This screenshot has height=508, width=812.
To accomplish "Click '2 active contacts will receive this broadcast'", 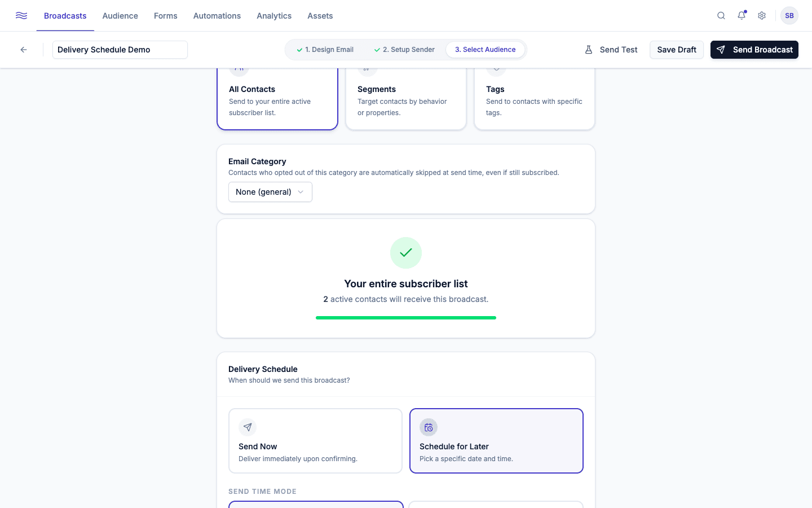I will coord(406,299).
